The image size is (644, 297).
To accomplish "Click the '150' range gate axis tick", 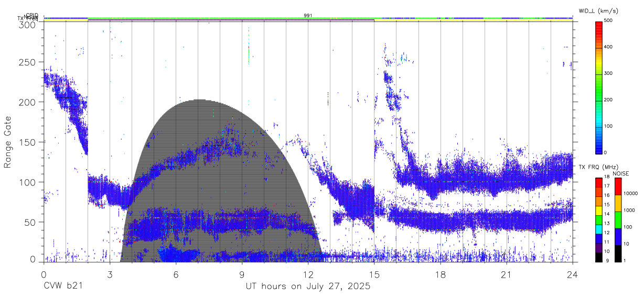I will pos(27,142).
